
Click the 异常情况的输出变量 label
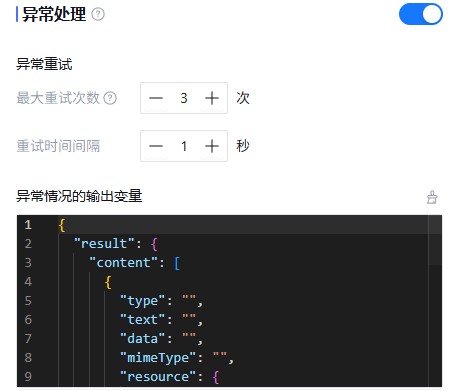[x=79, y=196]
